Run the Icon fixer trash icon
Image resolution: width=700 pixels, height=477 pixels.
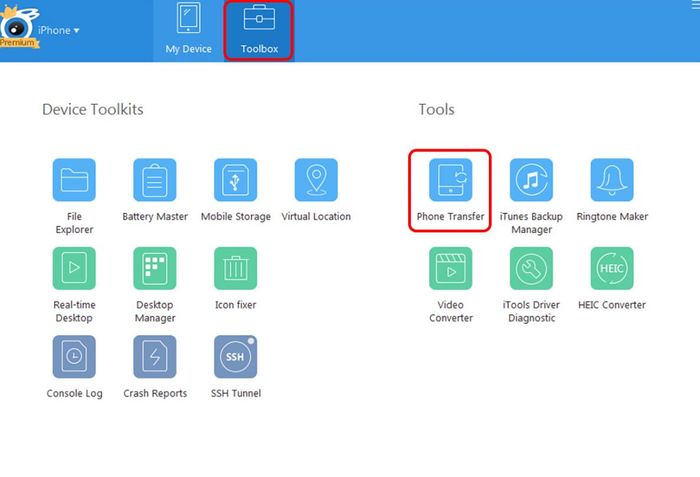coord(236,268)
